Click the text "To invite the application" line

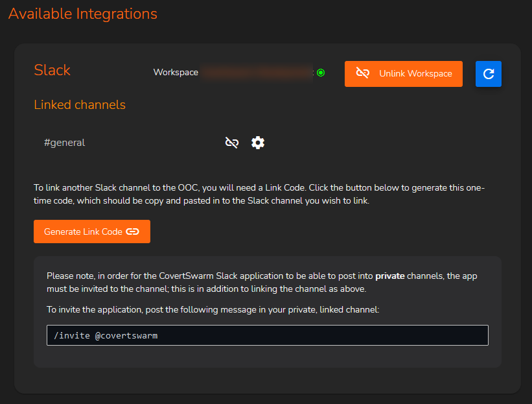point(213,309)
